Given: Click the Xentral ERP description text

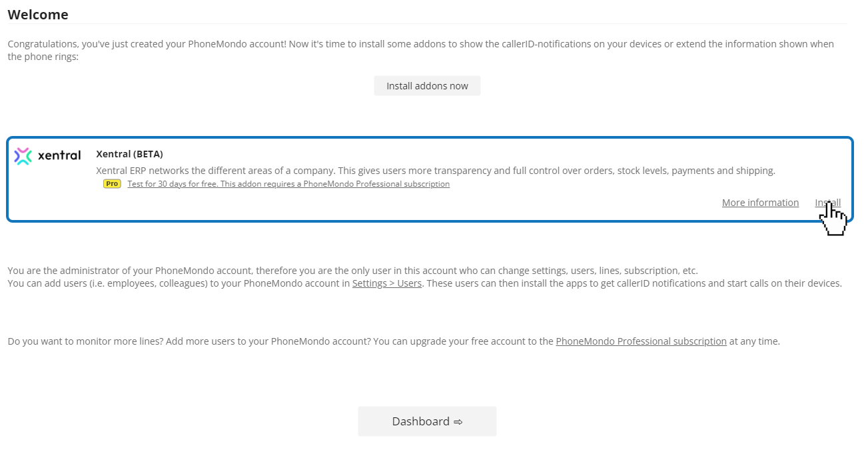Looking at the screenshot, I should coord(436,171).
